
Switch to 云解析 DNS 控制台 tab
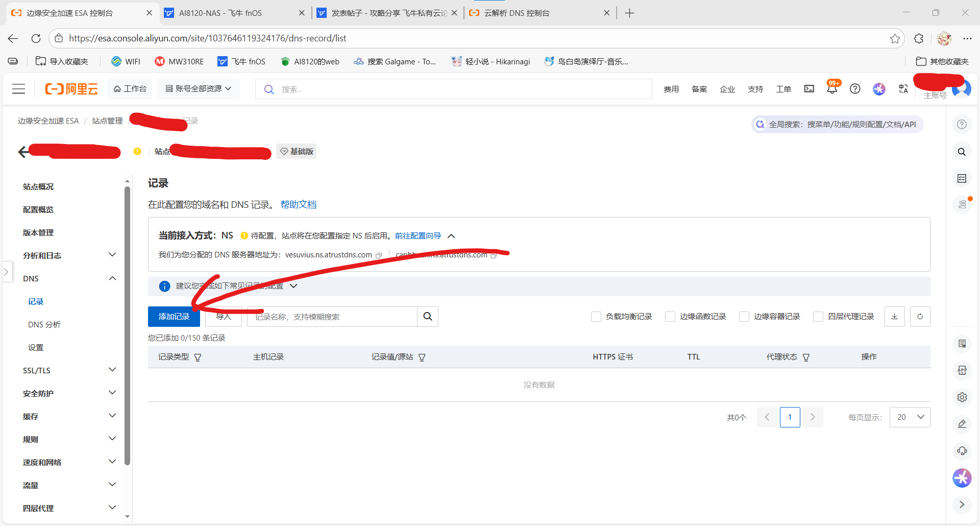pyautogui.click(x=540, y=13)
